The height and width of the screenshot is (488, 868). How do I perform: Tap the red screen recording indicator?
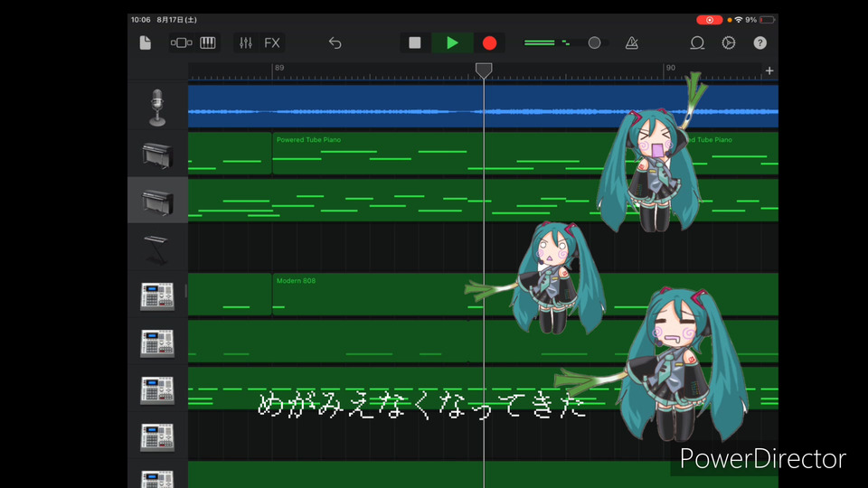pos(709,20)
